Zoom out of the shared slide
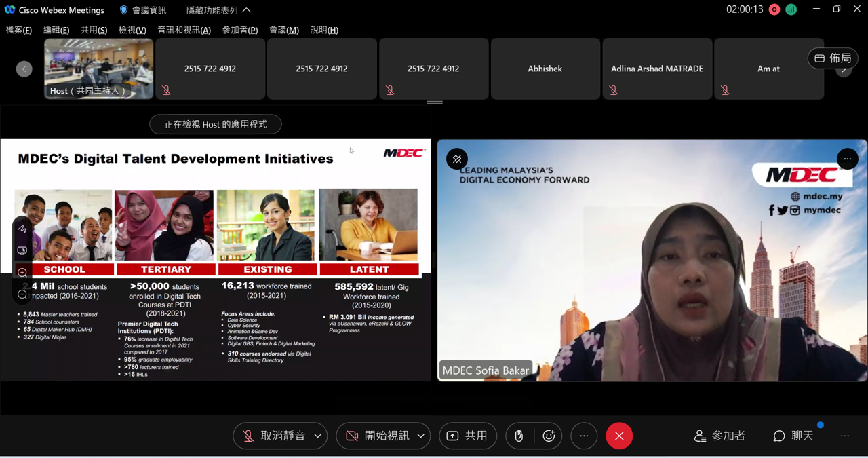The width and height of the screenshot is (868, 458). (22, 294)
